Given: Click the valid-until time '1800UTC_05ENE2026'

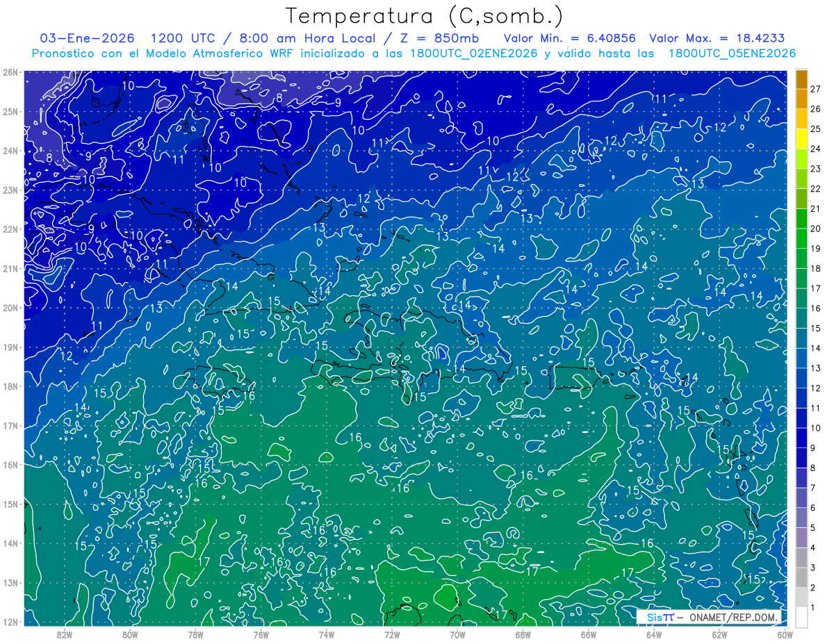Looking at the screenshot, I should point(732,53).
